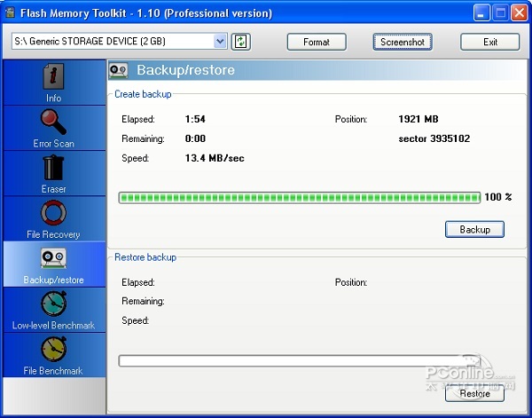
Task: Click the app icon in title bar
Action: coord(10,13)
